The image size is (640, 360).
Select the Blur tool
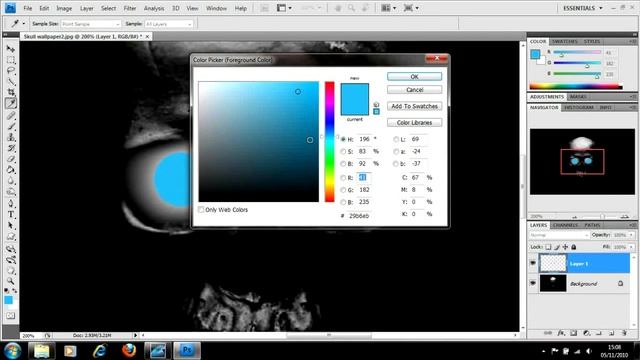pos(11,180)
